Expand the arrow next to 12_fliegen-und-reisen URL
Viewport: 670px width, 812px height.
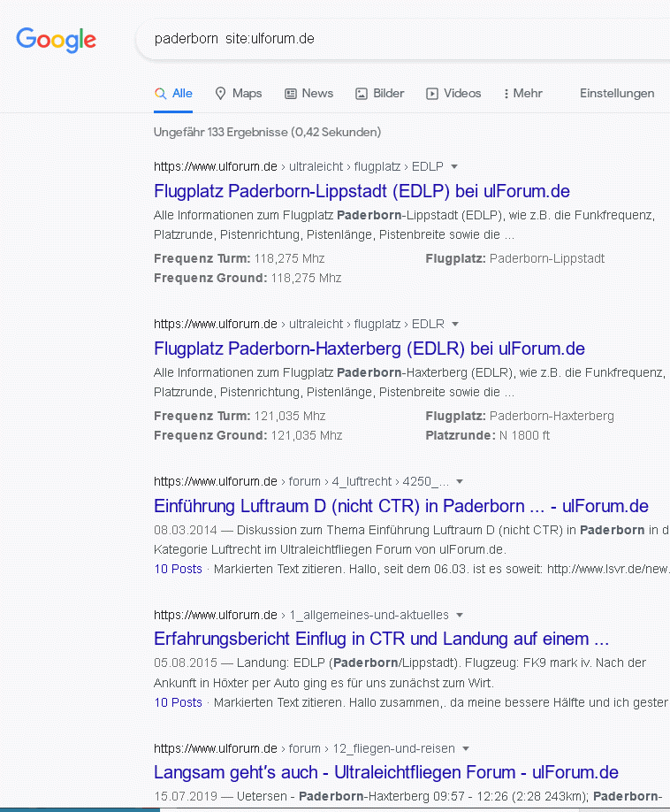coord(466,749)
